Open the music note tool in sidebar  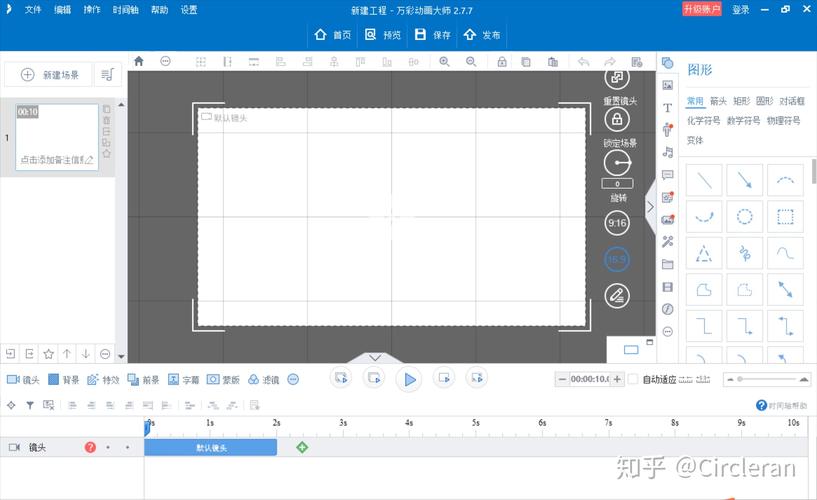[x=667, y=152]
